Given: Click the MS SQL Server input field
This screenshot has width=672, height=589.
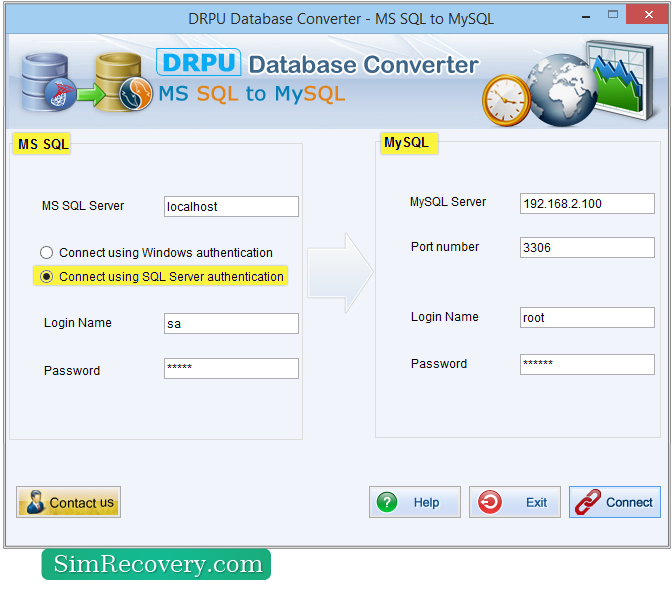Looking at the screenshot, I should tap(231, 207).
